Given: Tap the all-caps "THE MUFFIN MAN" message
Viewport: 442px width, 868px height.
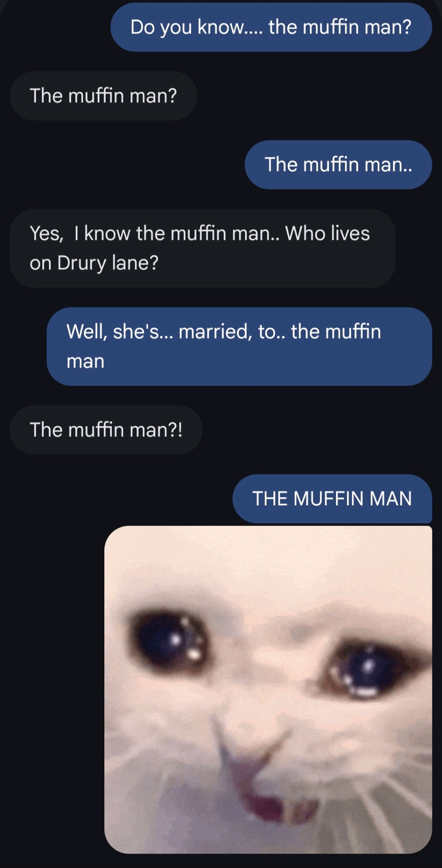Looking at the screenshot, I should (x=332, y=498).
